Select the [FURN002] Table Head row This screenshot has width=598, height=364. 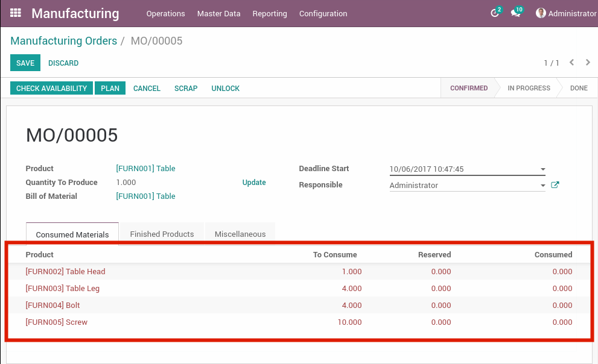(x=299, y=271)
